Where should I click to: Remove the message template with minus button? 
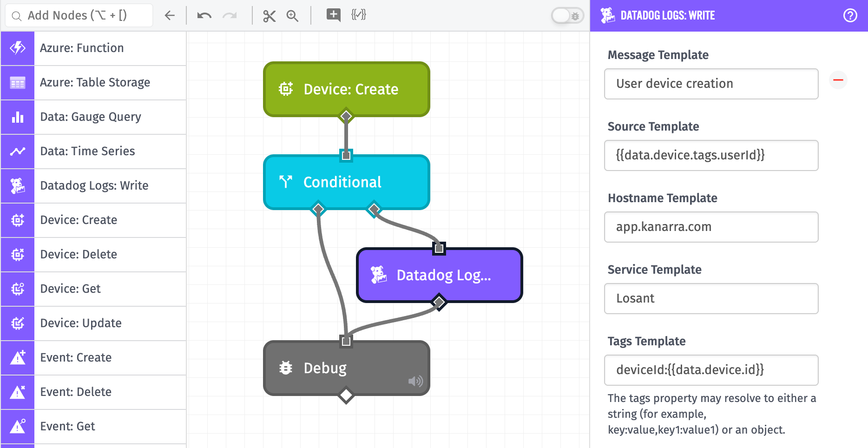click(838, 80)
